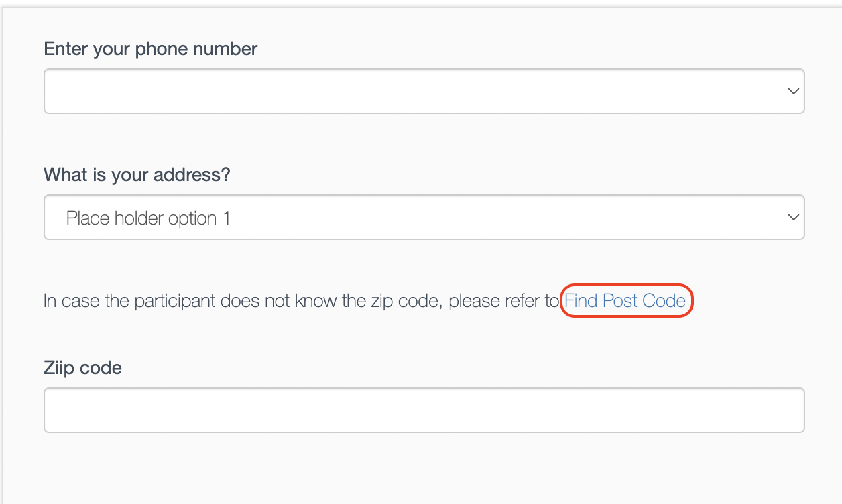Select the "Place holder option 1" text
The image size is (842, 504).
[x=148, y=218]
